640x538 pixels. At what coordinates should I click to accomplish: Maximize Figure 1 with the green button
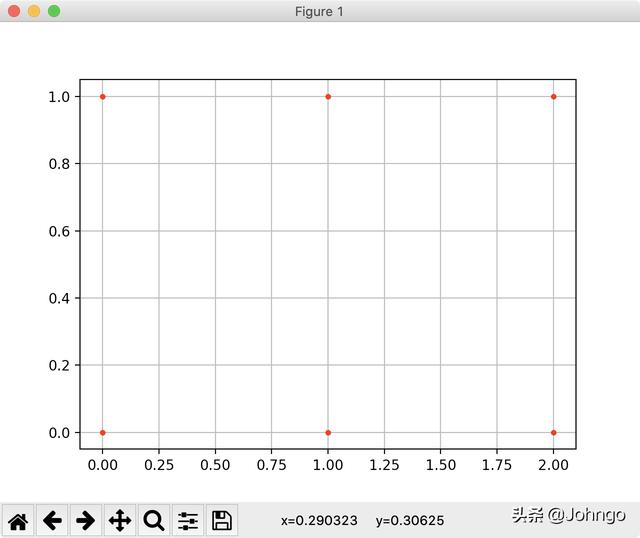click(54, 11)
